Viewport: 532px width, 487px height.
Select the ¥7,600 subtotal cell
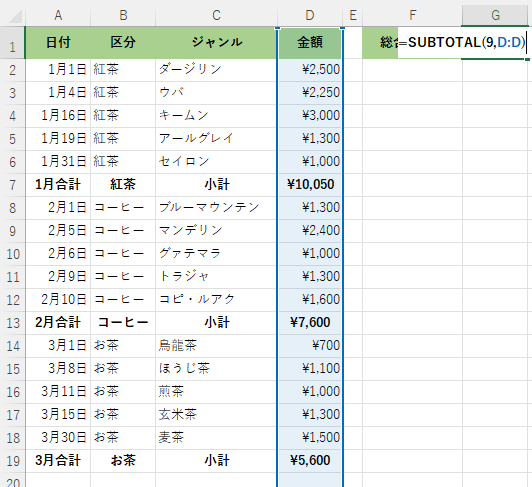tap(310, 323)
